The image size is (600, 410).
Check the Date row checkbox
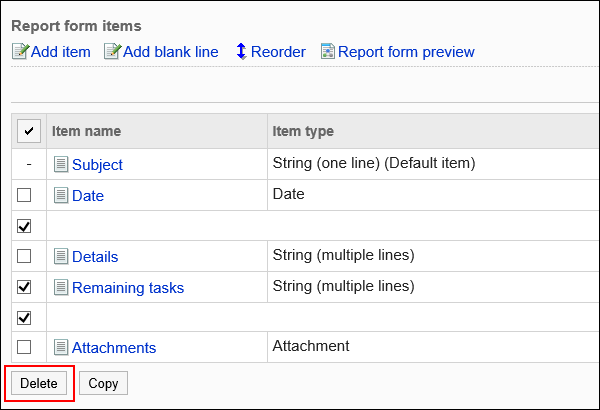(24, 195)
